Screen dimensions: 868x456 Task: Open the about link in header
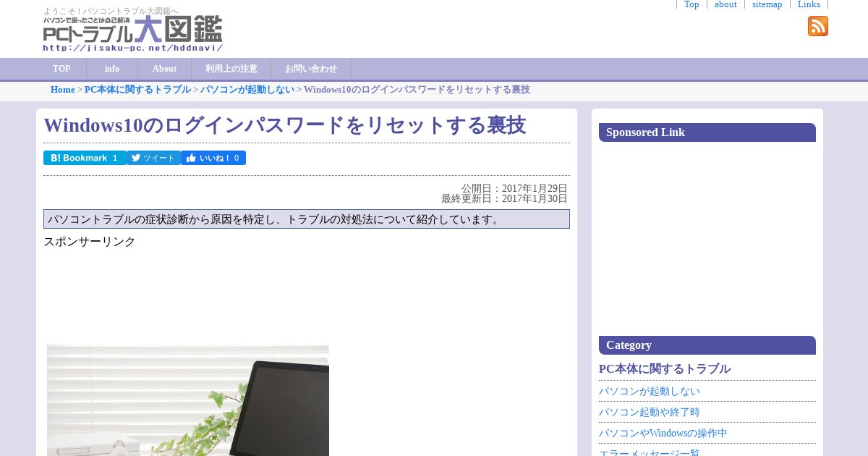[726, 4]
